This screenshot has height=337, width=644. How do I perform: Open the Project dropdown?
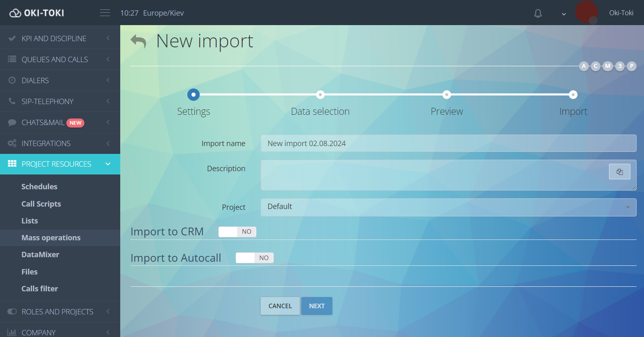[x=448, y=207]
